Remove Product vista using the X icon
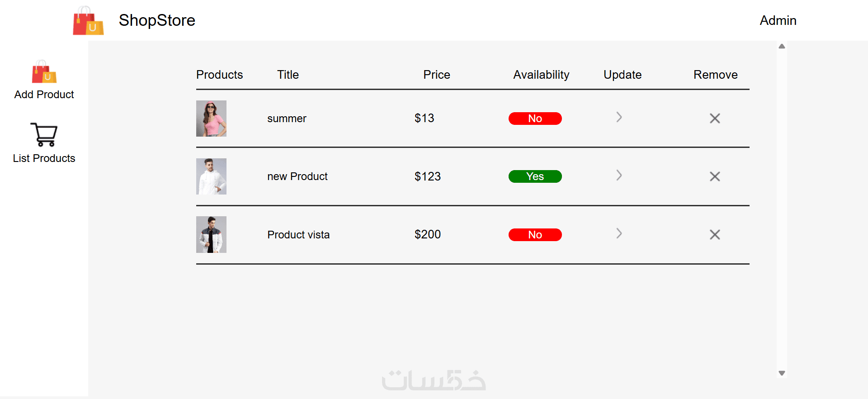This screenshot has width=868, height=399. tap(715, 235)
